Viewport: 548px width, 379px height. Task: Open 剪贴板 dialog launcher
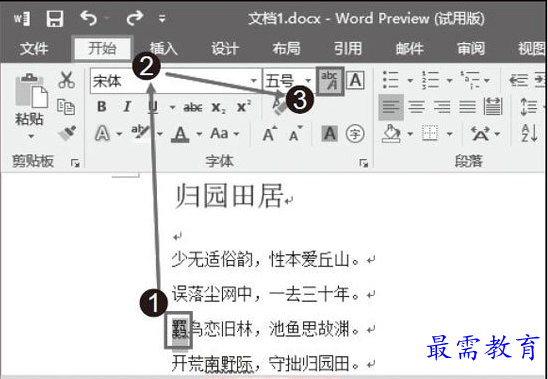pyautogui.click(x=75, y=163)
